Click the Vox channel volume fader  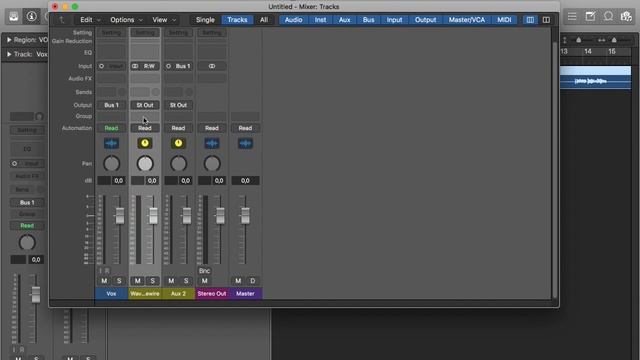click(x=120, y=216)
